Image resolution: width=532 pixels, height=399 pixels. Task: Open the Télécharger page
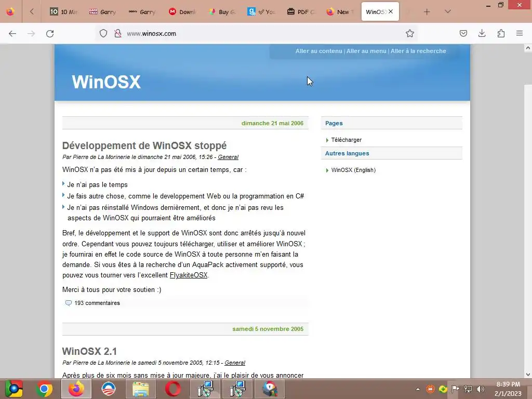click(347, 140)
